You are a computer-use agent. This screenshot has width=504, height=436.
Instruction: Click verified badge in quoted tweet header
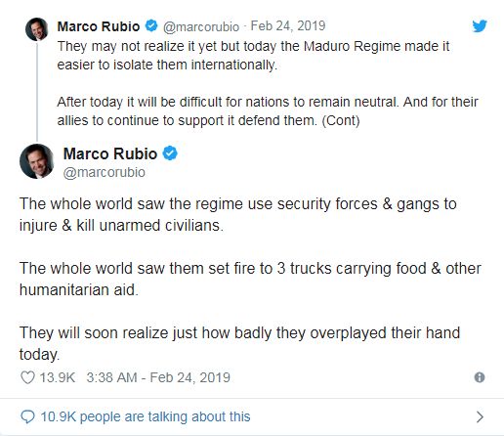coord(151,25)
